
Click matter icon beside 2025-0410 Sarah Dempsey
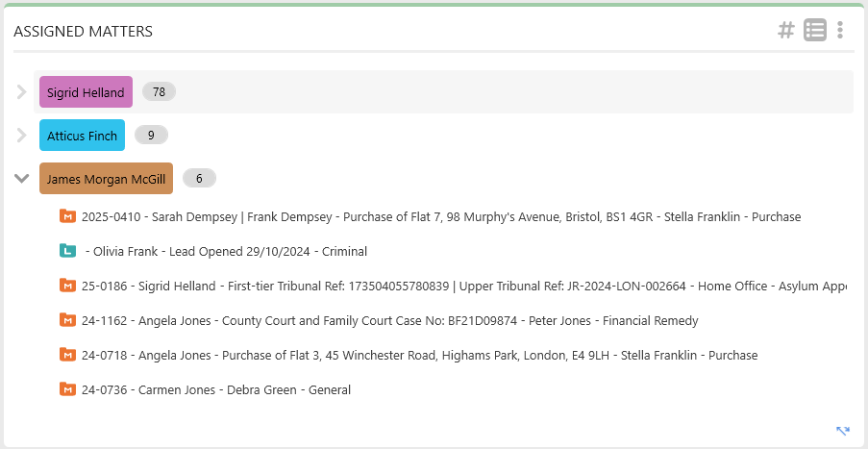[67, 216]
